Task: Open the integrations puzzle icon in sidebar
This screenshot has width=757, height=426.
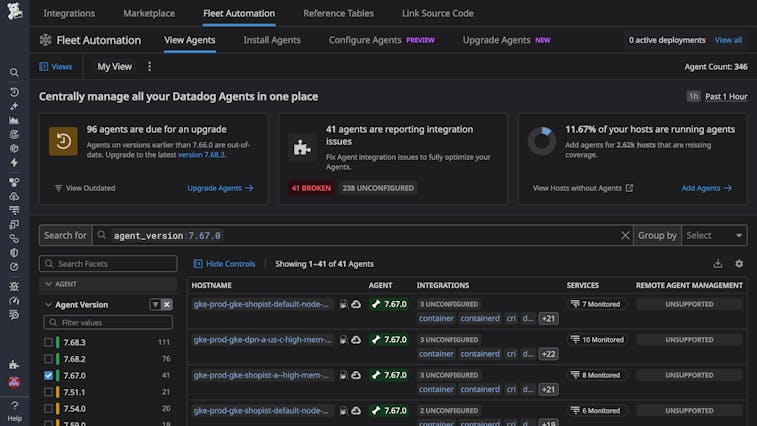Action: pyautogui.click(x=14, y=365)
